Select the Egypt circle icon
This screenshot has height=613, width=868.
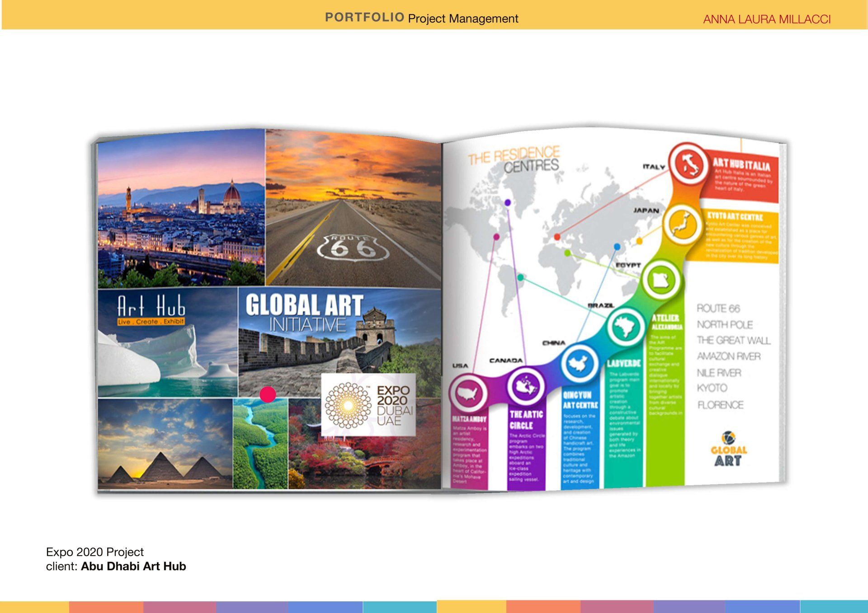click(x=661, y=280)
